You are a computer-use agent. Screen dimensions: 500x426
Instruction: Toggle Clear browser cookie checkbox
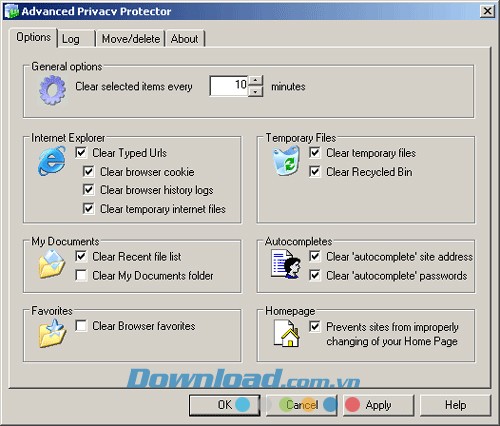coord(88,172)
